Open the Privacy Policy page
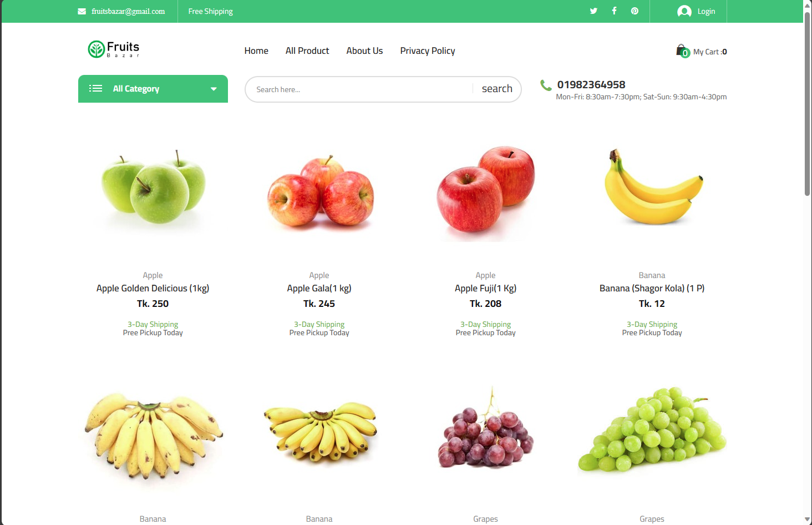Screen dimensions: 812x525 tap(428, 51)
